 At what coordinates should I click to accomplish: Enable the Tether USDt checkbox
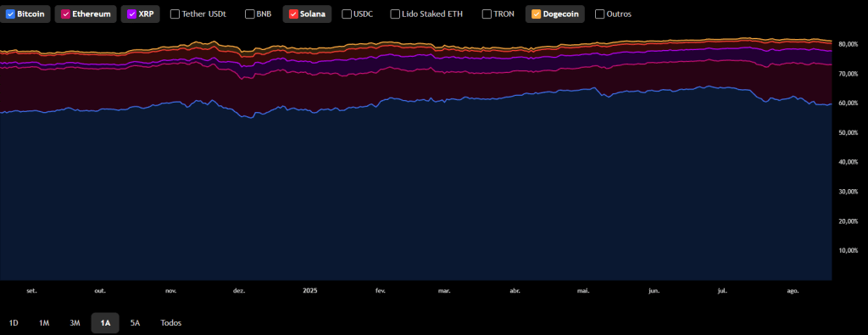click(x=175, y=14)
